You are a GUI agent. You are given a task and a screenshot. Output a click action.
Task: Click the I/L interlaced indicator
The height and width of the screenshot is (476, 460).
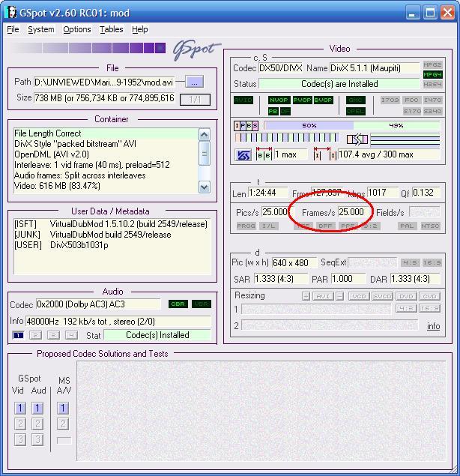point(268,226)
